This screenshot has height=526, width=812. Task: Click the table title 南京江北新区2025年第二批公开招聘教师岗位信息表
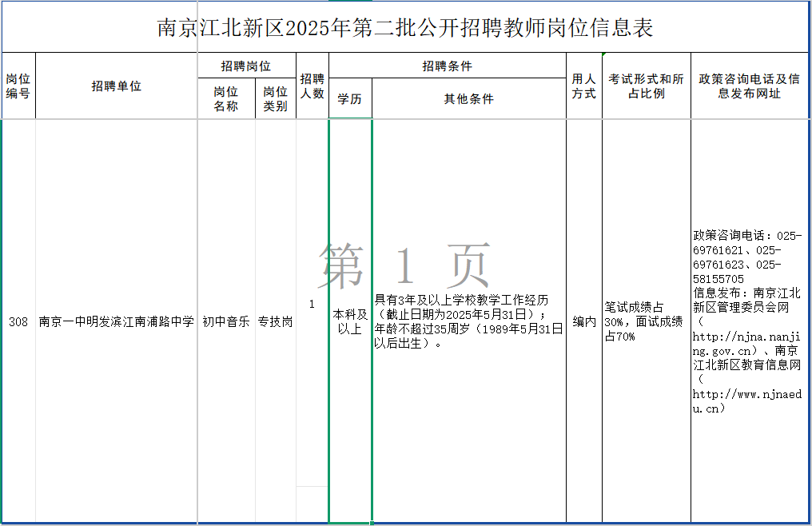pyautogui.click(x=406, y=26)
